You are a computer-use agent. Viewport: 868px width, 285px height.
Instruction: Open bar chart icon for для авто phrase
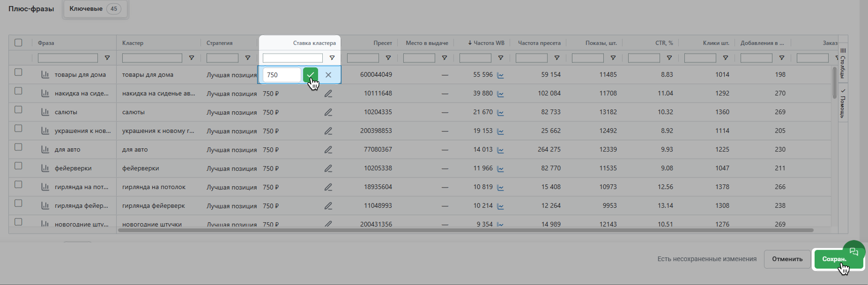[45, 149]
